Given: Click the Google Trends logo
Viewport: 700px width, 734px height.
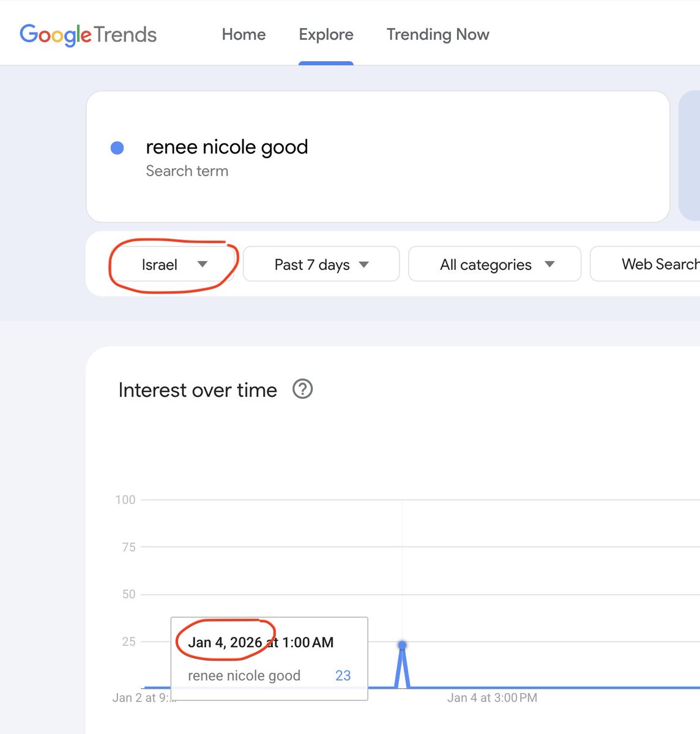Looking at the screenshot, I should [88, 34].
